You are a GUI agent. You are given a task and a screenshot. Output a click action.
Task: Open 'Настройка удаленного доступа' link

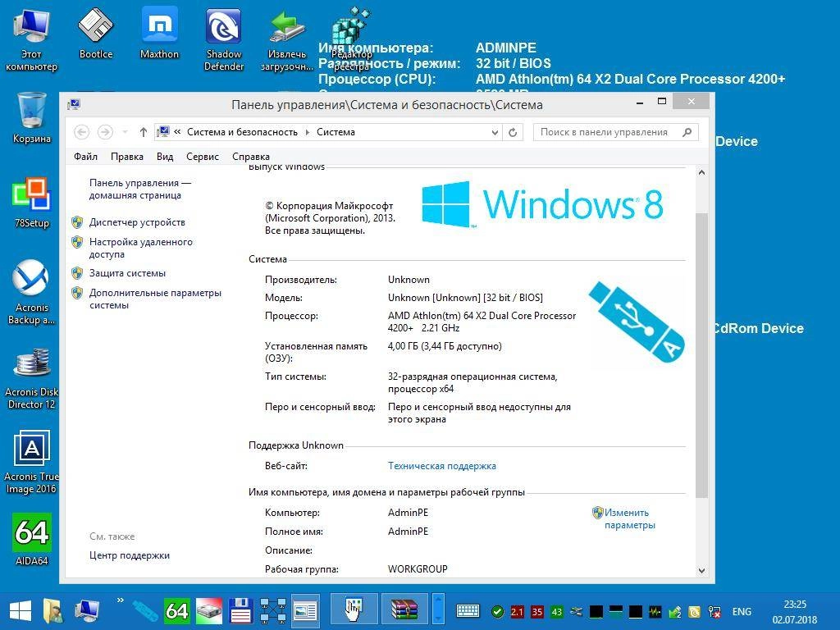pyautogui.click(x=141, y=248)
